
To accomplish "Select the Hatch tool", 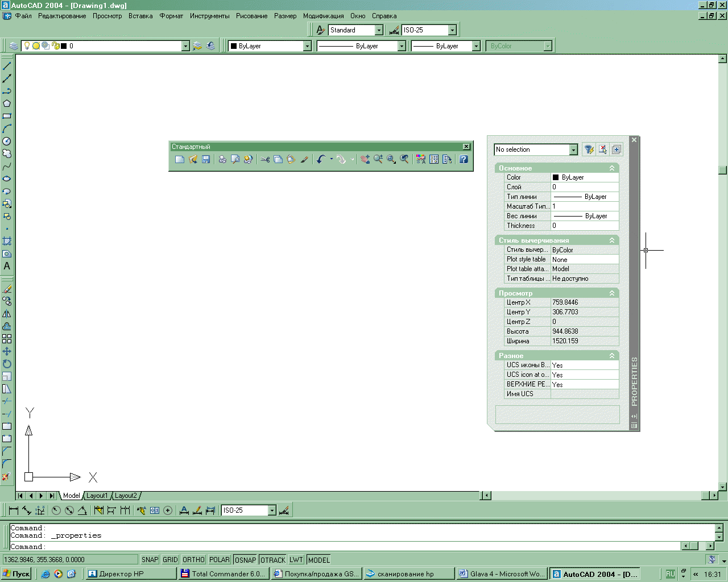I will [7, 241].
